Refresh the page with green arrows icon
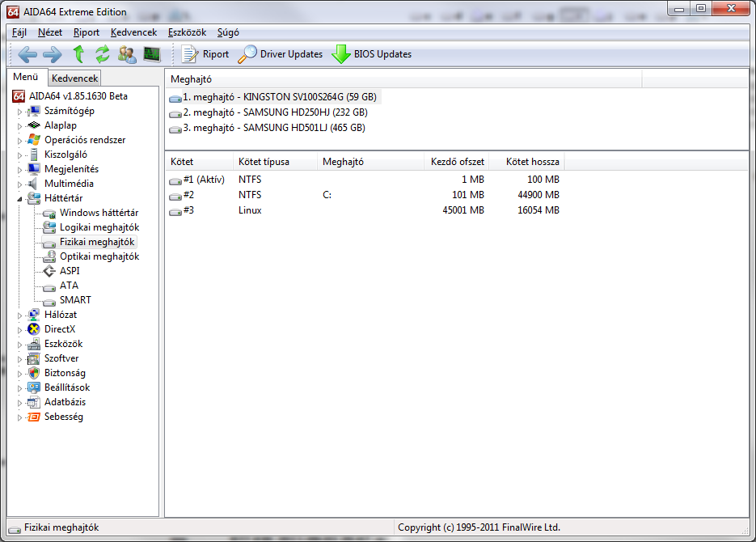Image resolution: width=756 pixels, height=542 pixels. (x=102, y=54)
